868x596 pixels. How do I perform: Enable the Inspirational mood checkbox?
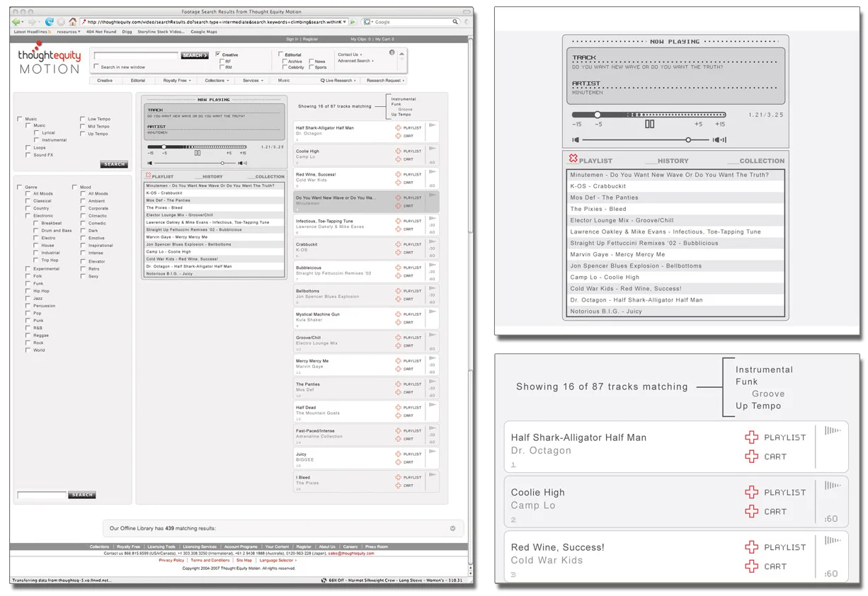pos(83,245)
